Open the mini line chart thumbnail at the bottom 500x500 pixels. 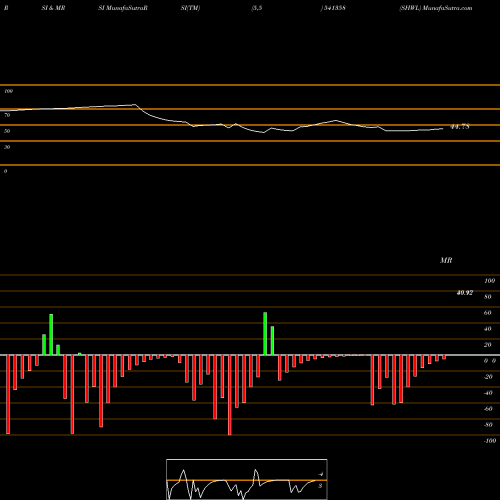(x=247, y=479)
